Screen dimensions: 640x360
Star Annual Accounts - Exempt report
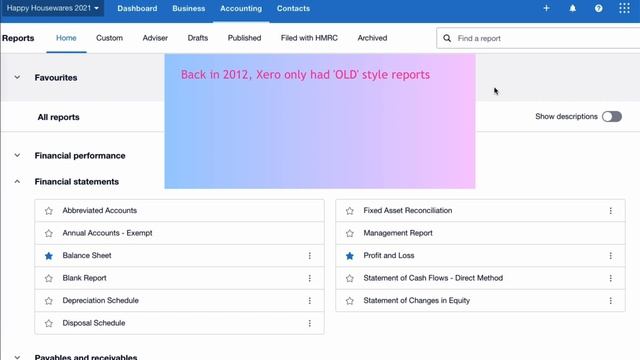click(x=49, y=233)
